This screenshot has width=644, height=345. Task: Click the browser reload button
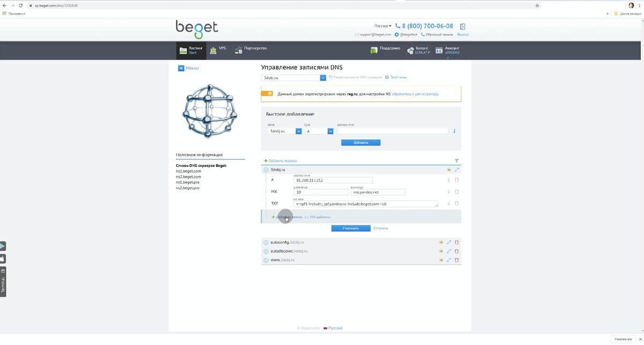point(20,5)
